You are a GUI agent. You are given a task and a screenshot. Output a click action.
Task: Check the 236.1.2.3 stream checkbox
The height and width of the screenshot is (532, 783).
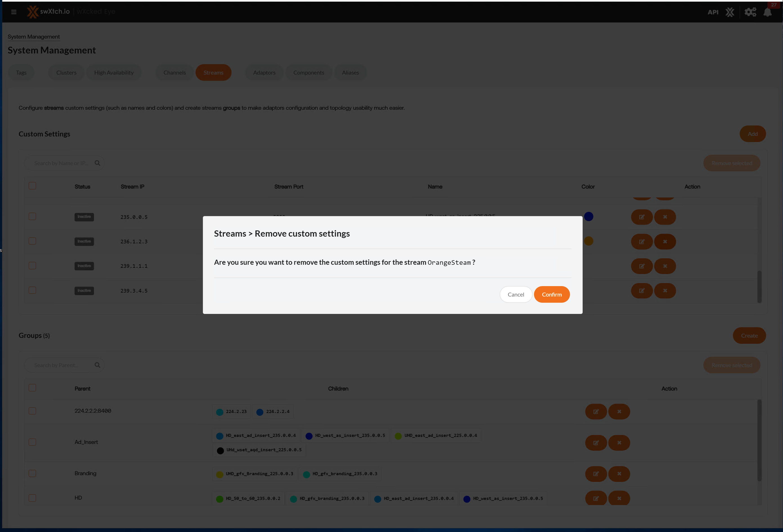tap(32, 241)
